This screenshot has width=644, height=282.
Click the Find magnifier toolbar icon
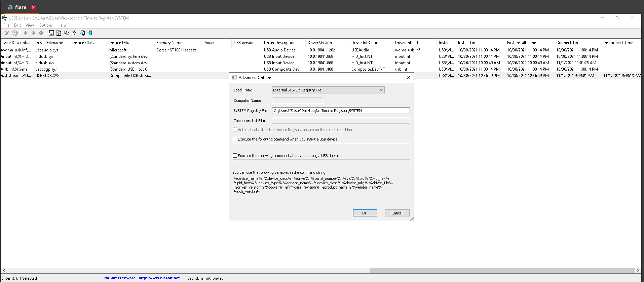point(82,33)
